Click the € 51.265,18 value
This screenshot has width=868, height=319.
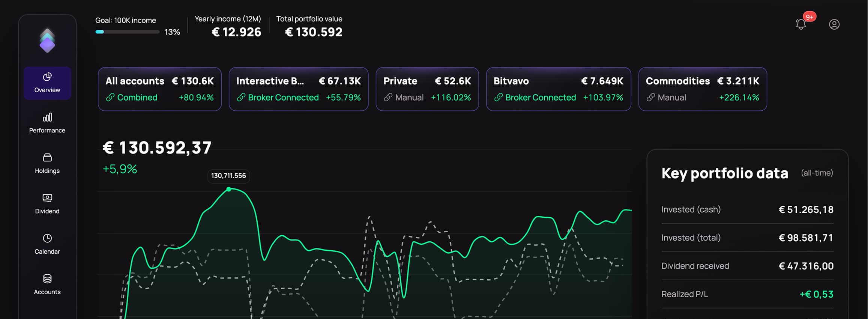point(806,210)
